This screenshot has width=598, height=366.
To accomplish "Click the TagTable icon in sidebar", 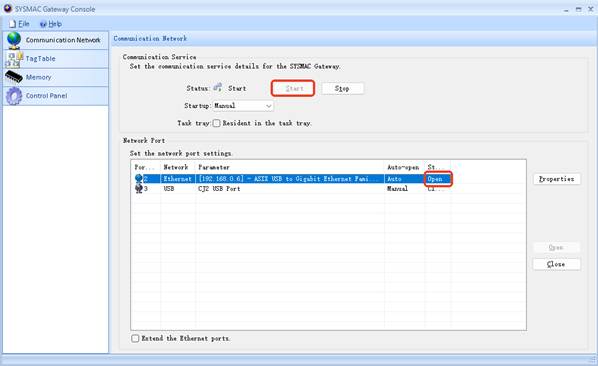I will (x=14, y=59).
